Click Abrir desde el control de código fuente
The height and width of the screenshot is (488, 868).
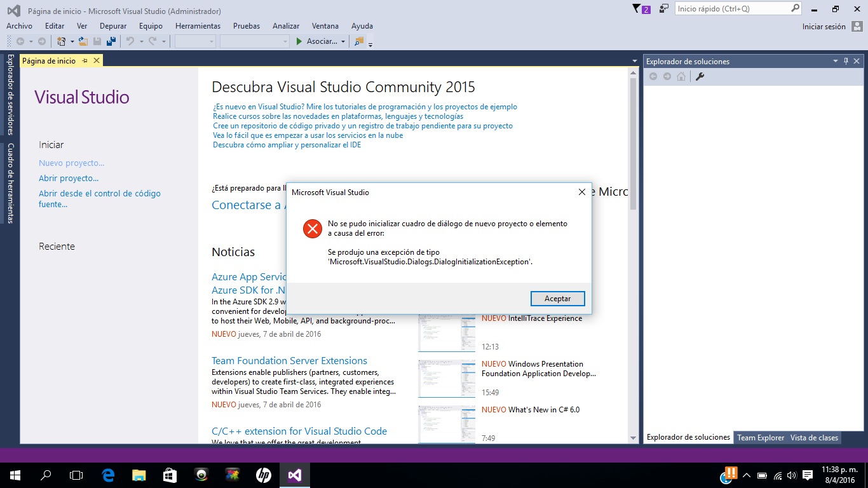(100, 199)
